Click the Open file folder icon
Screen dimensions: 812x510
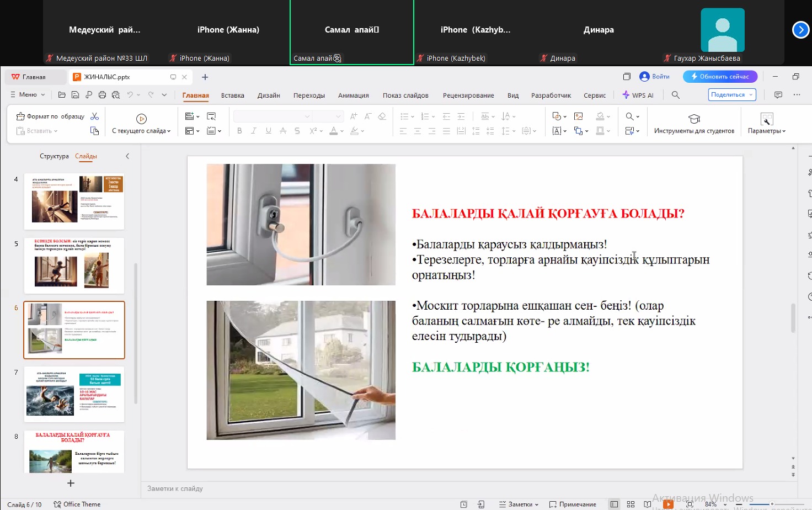pos(62,95)
